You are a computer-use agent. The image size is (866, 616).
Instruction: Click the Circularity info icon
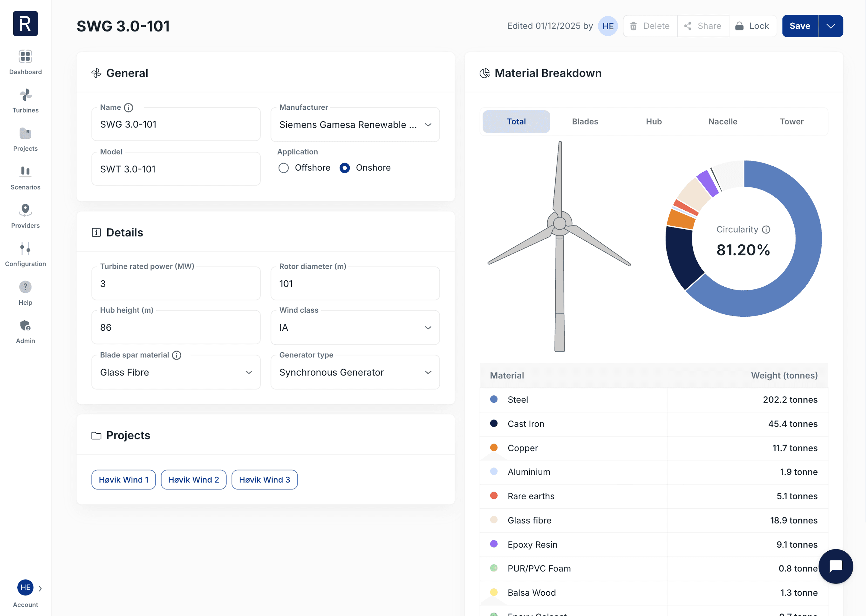coord(766,229)
